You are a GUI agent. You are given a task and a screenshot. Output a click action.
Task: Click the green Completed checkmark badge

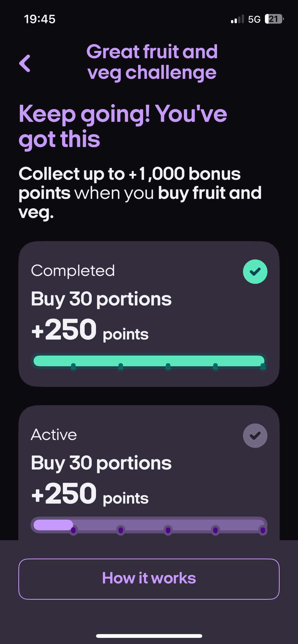(255, 272)
